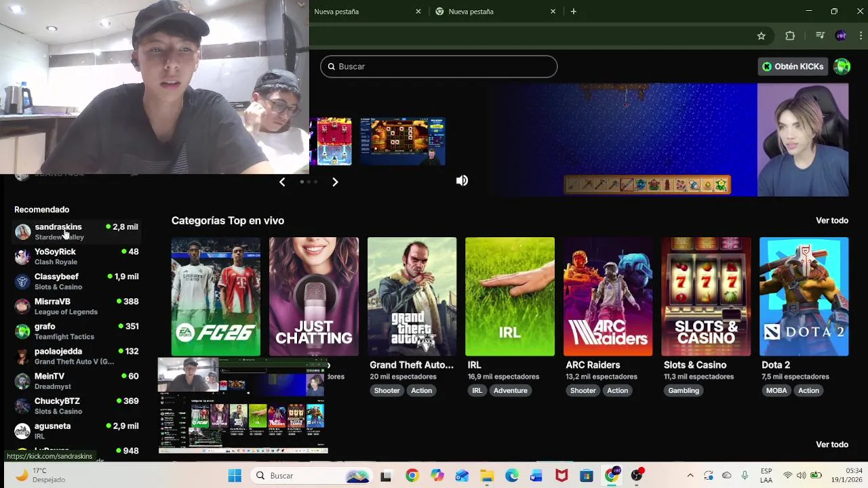Viewport: 868px width, 488px height.
Task: Close the first Nueva pestaña tab
Action: pos(418,12)
